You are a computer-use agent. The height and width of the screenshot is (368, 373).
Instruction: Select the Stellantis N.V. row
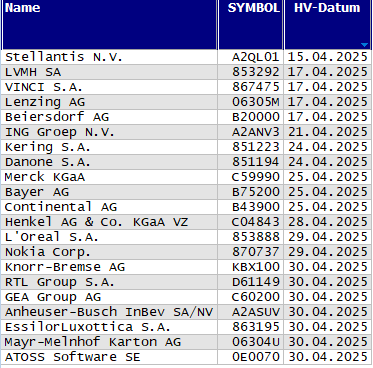pyautogui.click(x=186, y=57)
